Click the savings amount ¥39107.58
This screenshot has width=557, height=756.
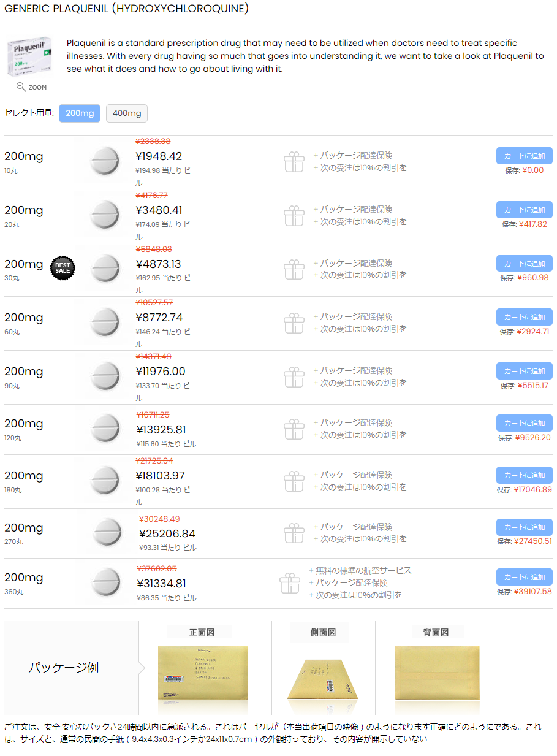(533, 592)
